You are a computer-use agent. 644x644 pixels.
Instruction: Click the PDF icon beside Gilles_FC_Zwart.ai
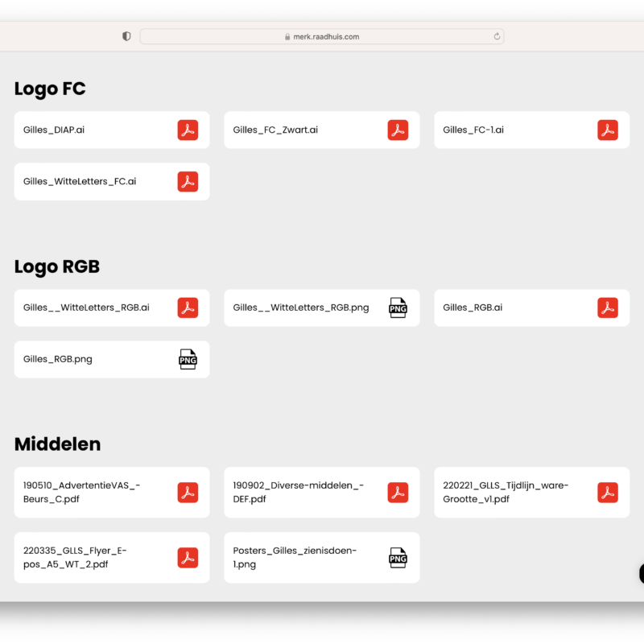tap(398, 130)
